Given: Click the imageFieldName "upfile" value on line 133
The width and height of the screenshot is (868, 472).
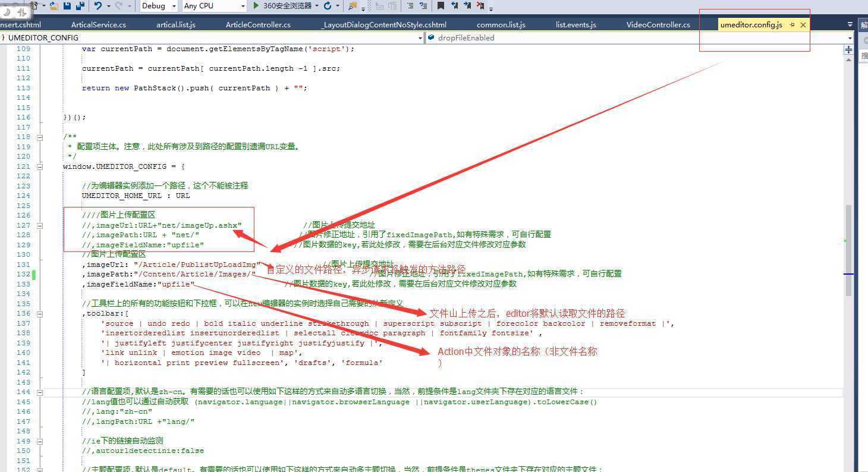Looking at the screenshot, I should (x=175, y=284).
